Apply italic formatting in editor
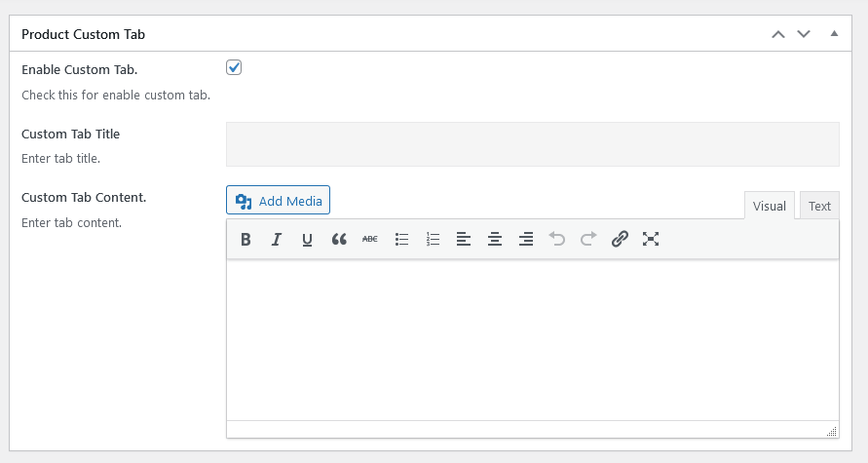This screenshot has height=463, width=868. (277, 239)
